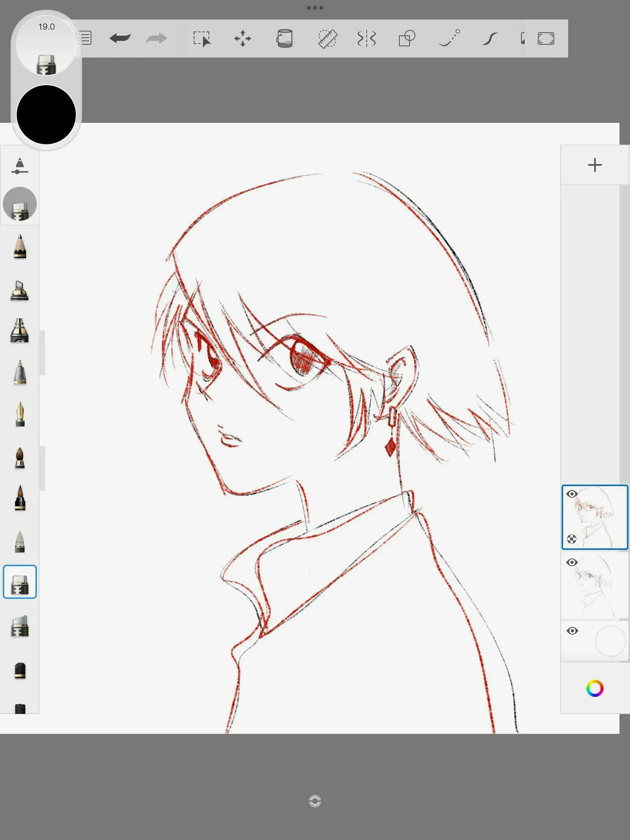This screenshot has height=840, width=630.
Task: Open the rainbow color wheel editor
Action: pos(595,688)
